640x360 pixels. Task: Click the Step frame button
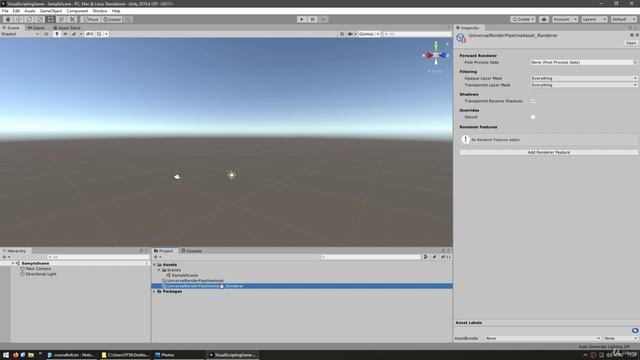(323, 19)
